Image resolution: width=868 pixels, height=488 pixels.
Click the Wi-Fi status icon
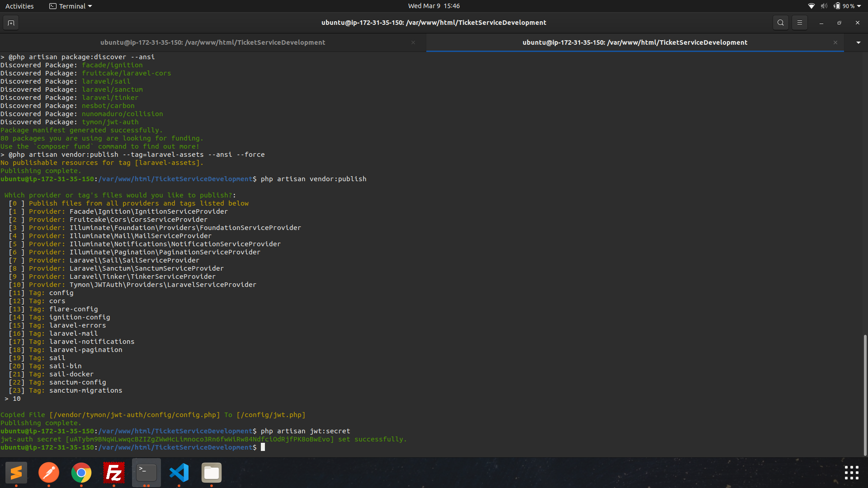[811, 6]
